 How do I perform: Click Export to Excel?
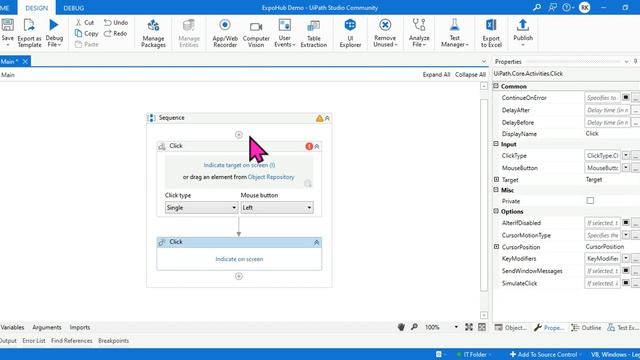pyautogui.click(x=491, y=33)
